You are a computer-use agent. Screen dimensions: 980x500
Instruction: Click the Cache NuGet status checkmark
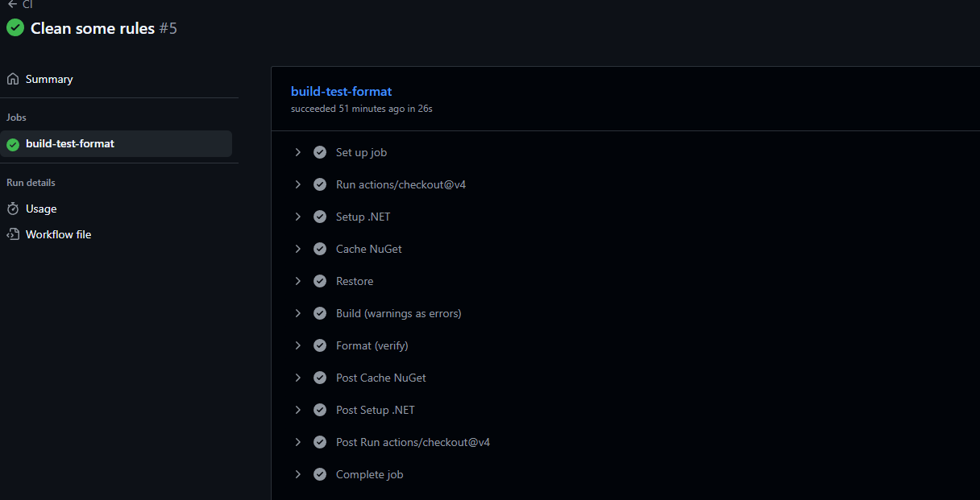point(320,249)
